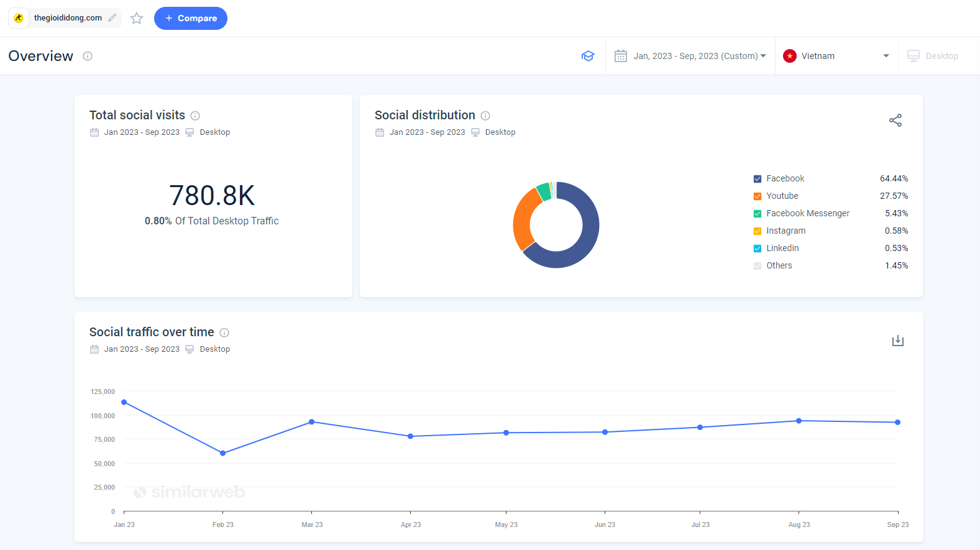Click the Jul 23 data point on the chart
The height and width of the screenshot is (550, 980).
[700, 428]
